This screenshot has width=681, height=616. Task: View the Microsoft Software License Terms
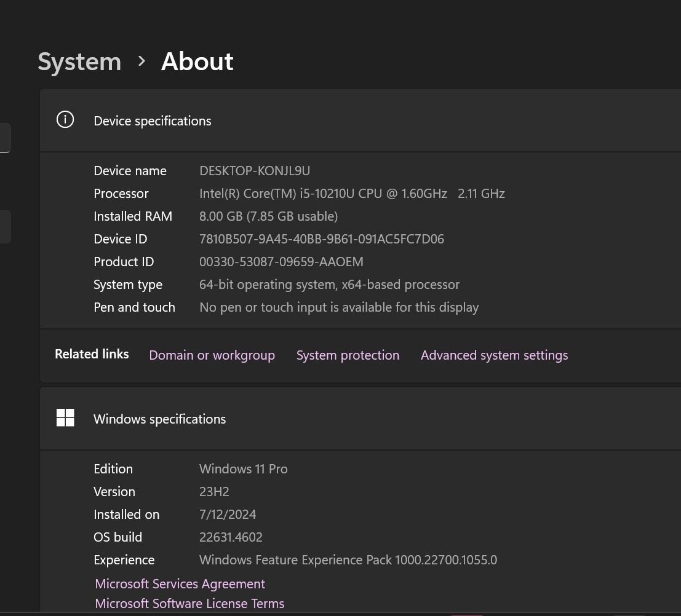[189, 603]
